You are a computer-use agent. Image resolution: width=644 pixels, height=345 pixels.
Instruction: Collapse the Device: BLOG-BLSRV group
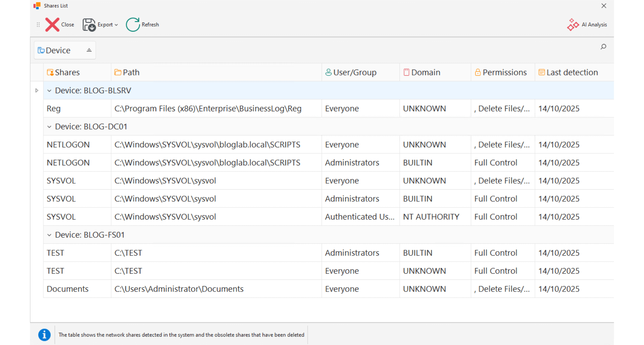49,91
